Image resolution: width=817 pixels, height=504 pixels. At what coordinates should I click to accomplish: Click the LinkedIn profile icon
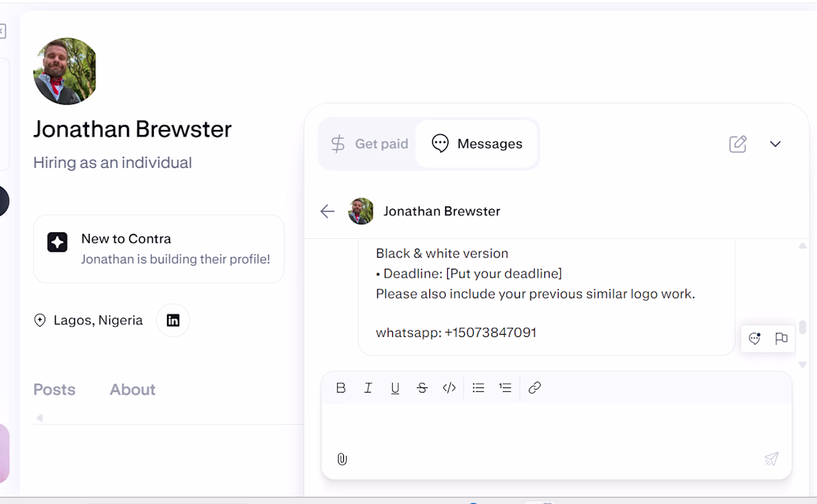[x=173, y=321]
